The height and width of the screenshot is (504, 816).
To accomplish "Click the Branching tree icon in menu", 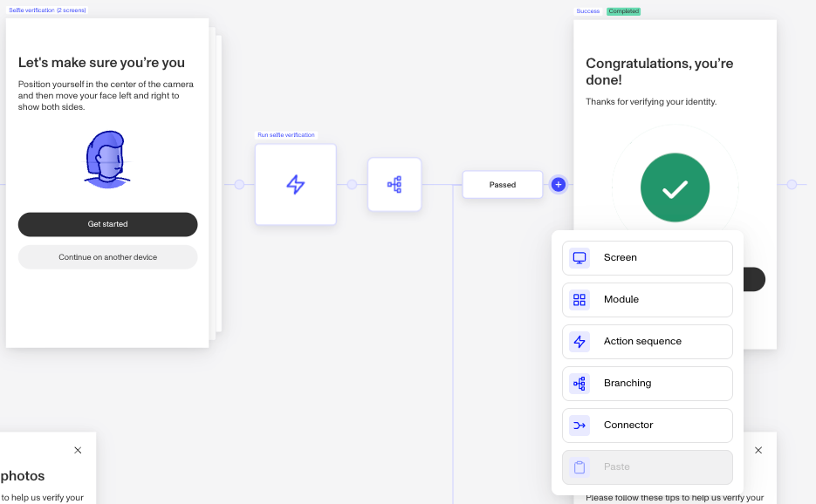I will [x=579, y=384].
